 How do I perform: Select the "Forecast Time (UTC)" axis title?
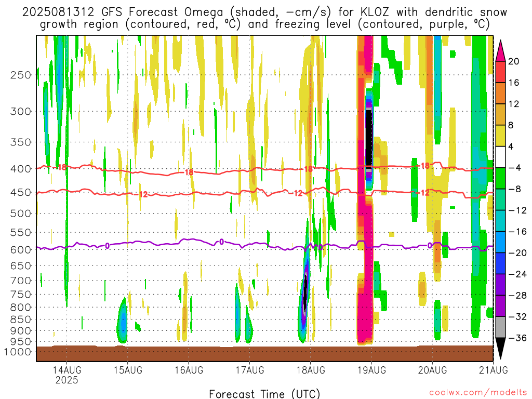point(264,394)
